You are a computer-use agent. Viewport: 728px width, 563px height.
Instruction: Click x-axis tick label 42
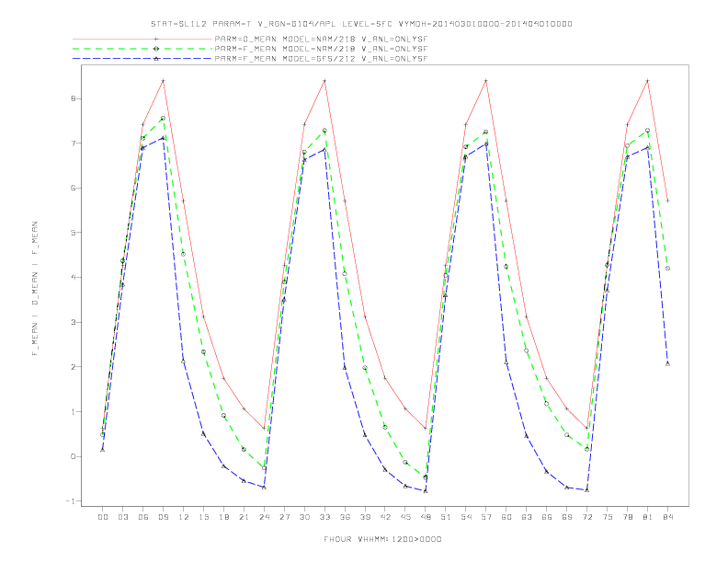385,517
